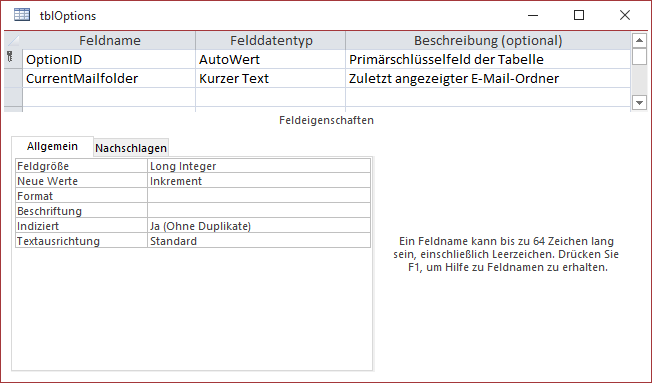Click the Textausrichtung property label
Image resolution: width=652 pixels, height=383 pixels.
82,241
